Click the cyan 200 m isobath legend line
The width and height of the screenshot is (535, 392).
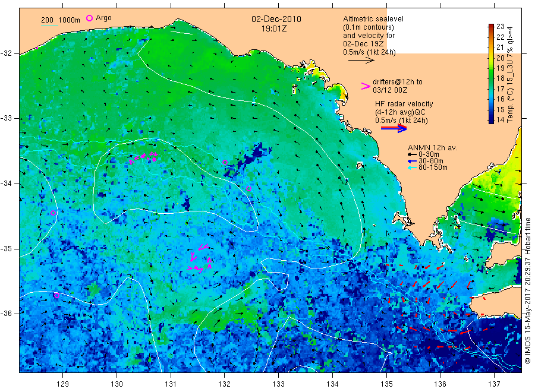[49, 26]
